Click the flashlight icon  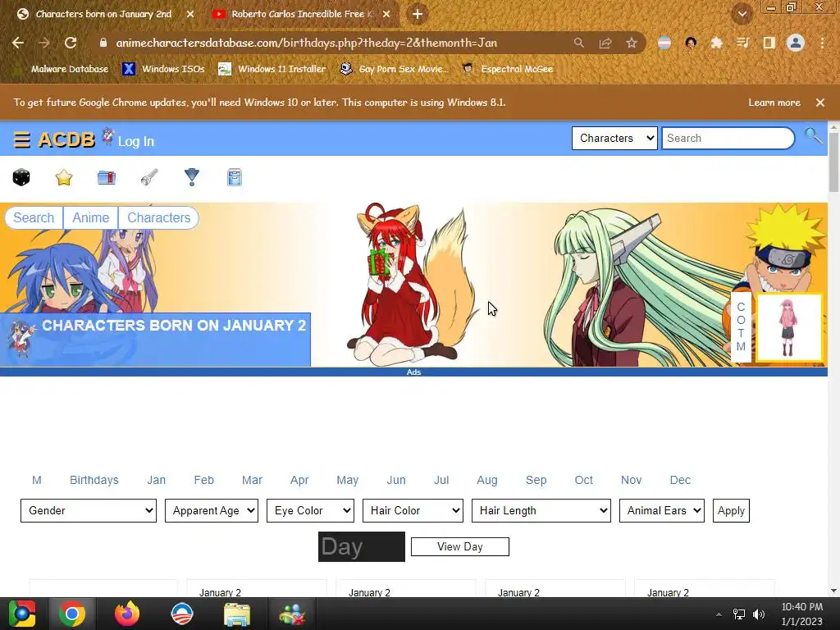(x=149, y=177)
